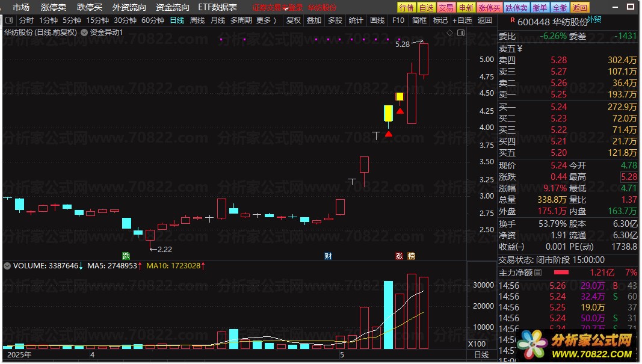Switch to the 30分钟 period
642x364 pixels.
tap(125, 20)
